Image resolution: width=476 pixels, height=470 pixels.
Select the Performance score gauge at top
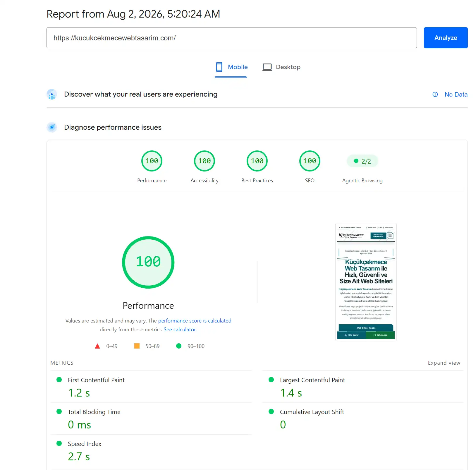point(152,161)
